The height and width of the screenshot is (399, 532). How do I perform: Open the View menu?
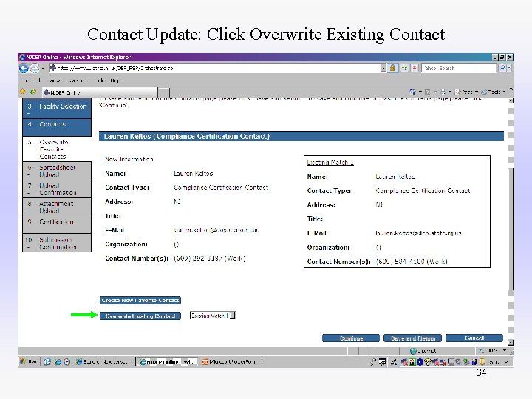tap(54, 81)
